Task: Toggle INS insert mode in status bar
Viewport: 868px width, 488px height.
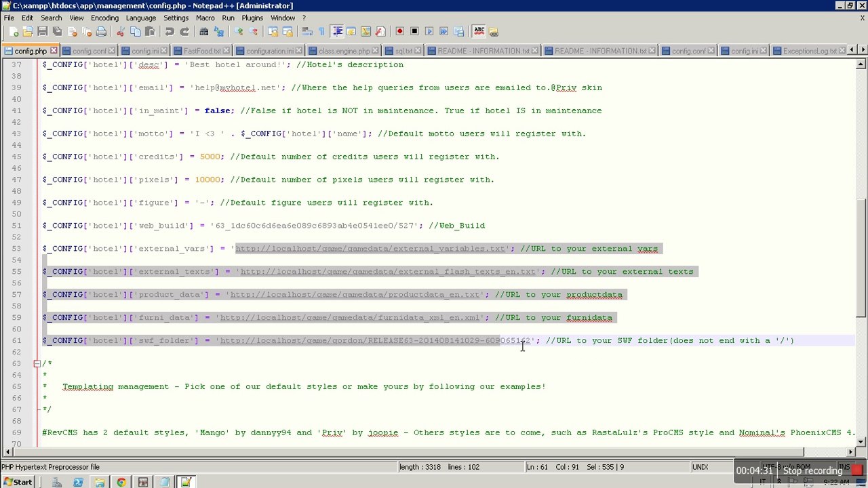Action: [844, 466]
